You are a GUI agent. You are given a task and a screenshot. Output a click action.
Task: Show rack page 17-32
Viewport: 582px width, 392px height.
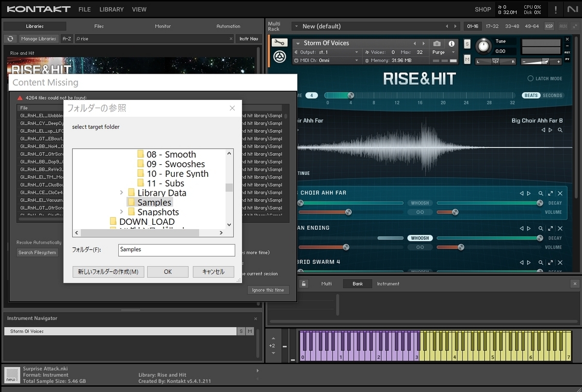pos(492,26)
